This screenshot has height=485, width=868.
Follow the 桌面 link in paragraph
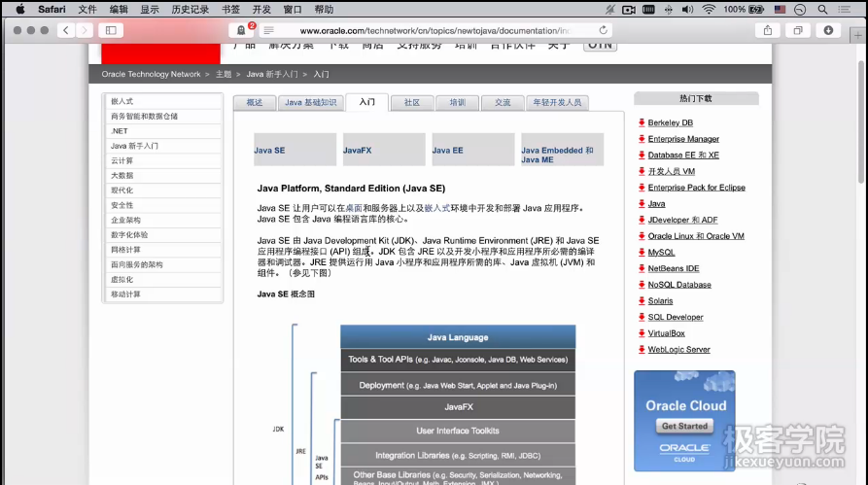click(x=354, y=208)
